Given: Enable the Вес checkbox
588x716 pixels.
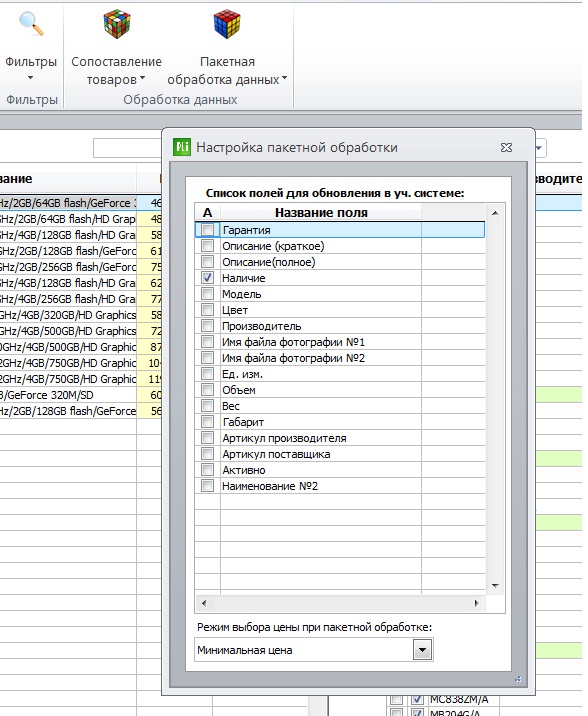Looking at the screenshot, I should (207, 405).
